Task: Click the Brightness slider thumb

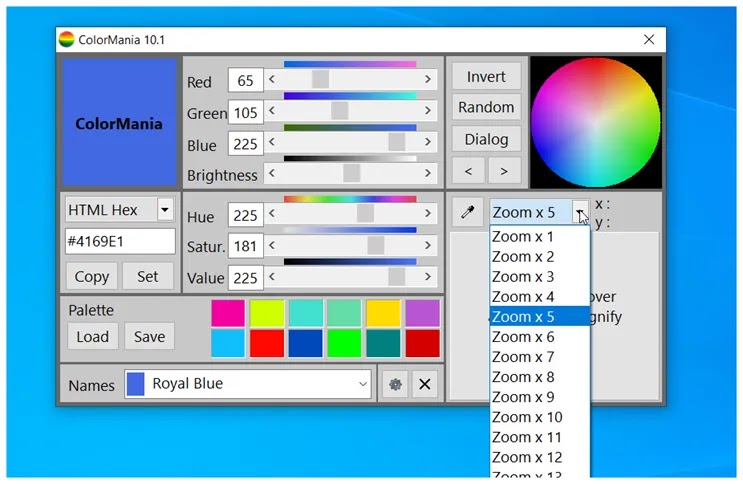Action: click(x=352, y=173)
